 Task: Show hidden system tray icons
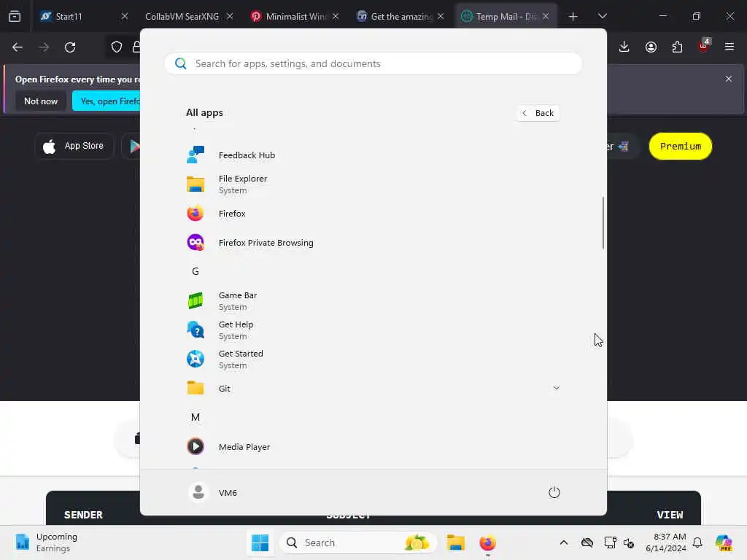tap(564, 542)
